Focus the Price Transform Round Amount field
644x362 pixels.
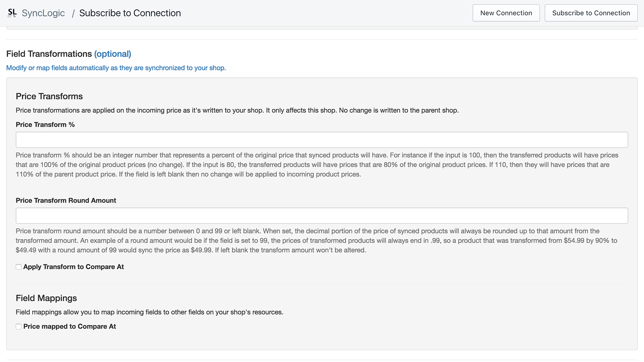point(322,215)
